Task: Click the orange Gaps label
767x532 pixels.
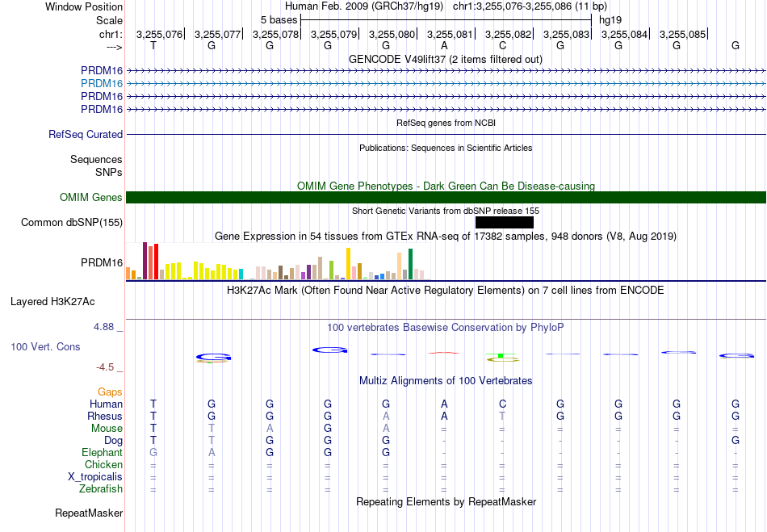Action: pos(110,392)
